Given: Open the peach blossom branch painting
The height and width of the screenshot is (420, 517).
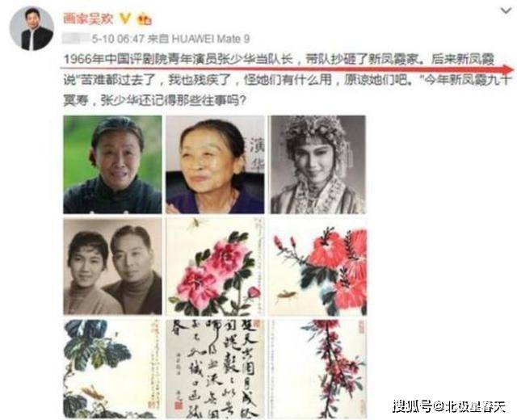Looking at the screenshot, I should (x=317, y=368).
